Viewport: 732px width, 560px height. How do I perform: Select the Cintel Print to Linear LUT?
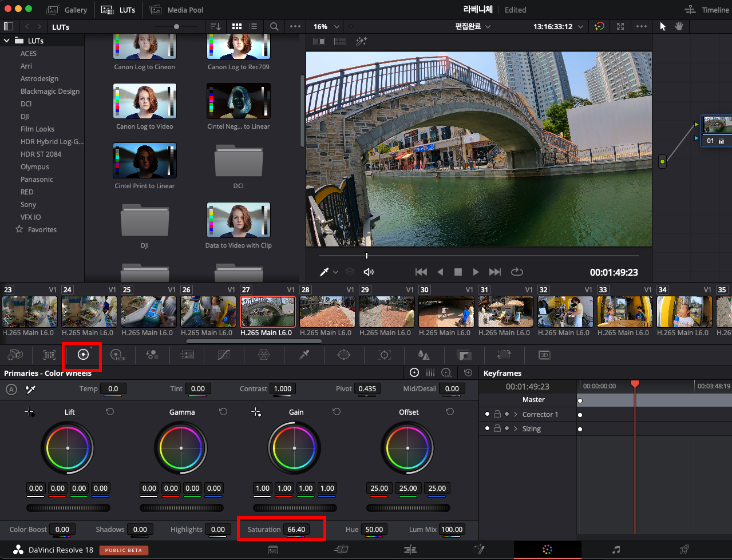click(145, 161)
